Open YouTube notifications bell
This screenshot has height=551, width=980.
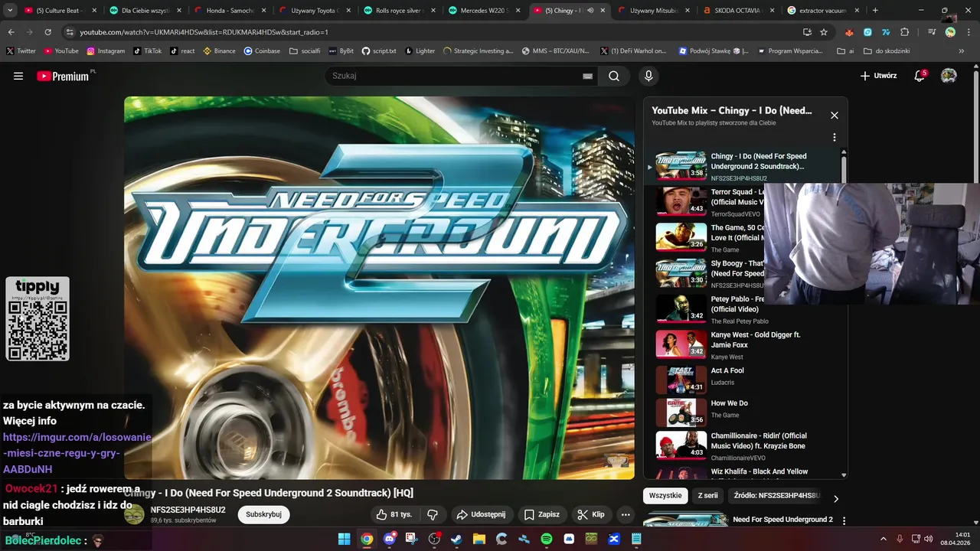click(920, 76)
